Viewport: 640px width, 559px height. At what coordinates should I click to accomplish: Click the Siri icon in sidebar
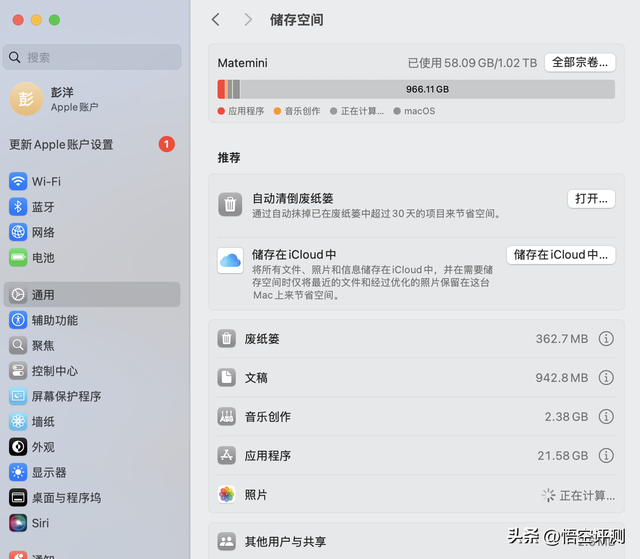coord(18,523)
